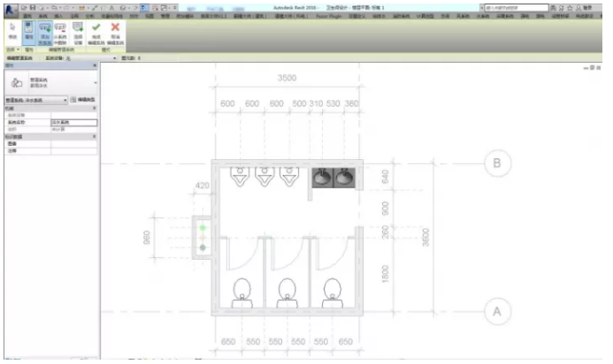Image resolution: width=613 pixels, height=364 pixels.
Task: Toggle the Properties palette ribbon button
Action: click(29, 32)
